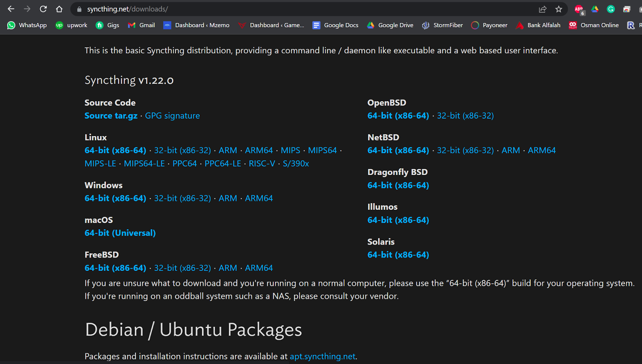The width and height of the screenshot is (642, 364).
Task: Download Illumos 64-bit (x86-64) build
Action: coord(398,220)
